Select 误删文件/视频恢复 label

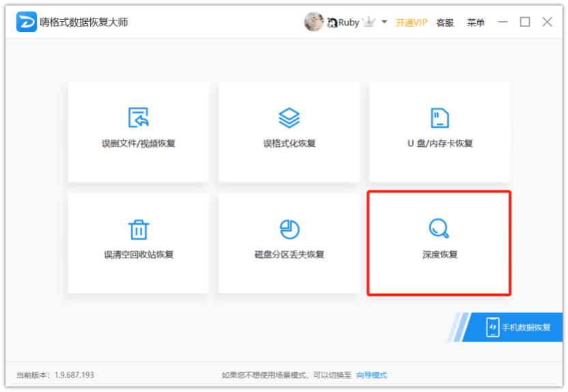pyautogui.click(x=139, y=143)
